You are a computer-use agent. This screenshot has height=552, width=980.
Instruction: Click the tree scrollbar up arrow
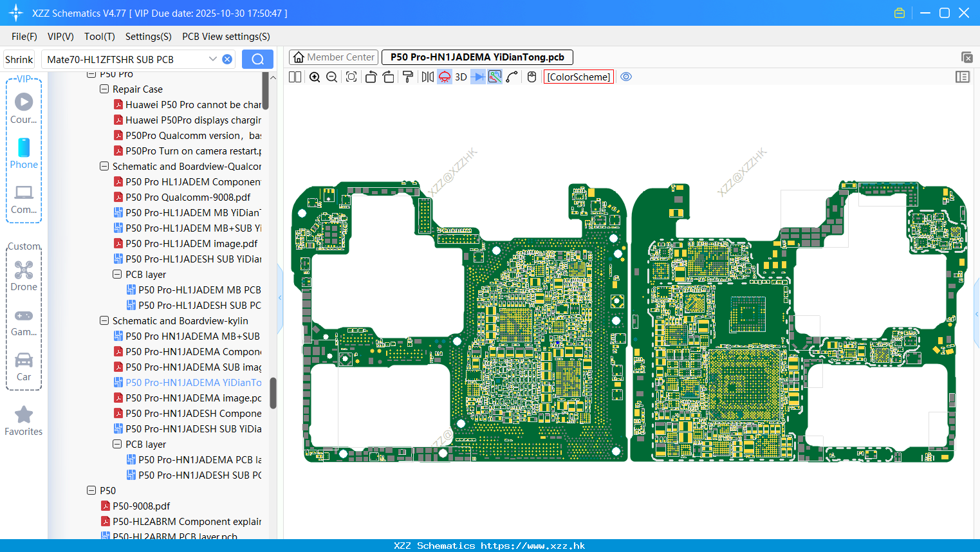point(273,77)
